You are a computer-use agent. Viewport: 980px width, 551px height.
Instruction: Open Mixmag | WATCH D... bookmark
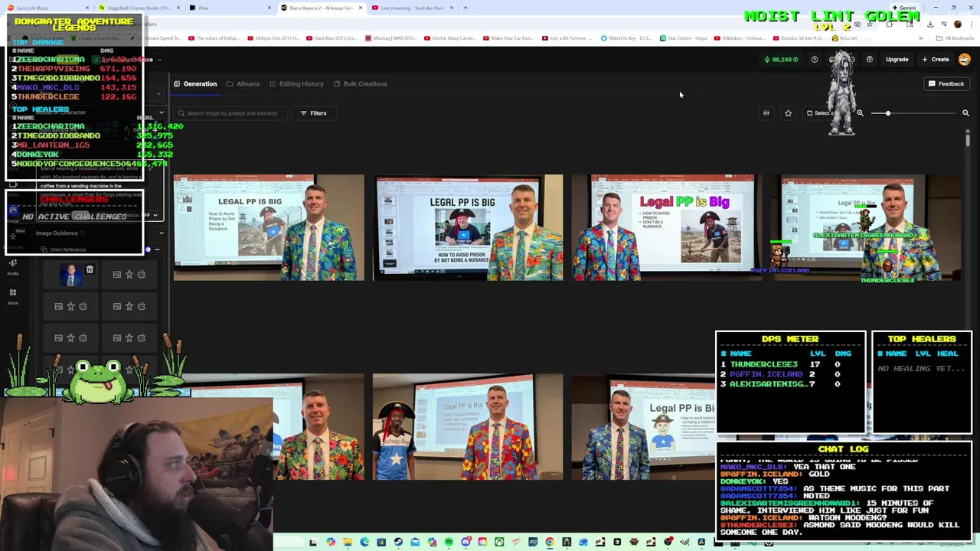tap(390, 38)
